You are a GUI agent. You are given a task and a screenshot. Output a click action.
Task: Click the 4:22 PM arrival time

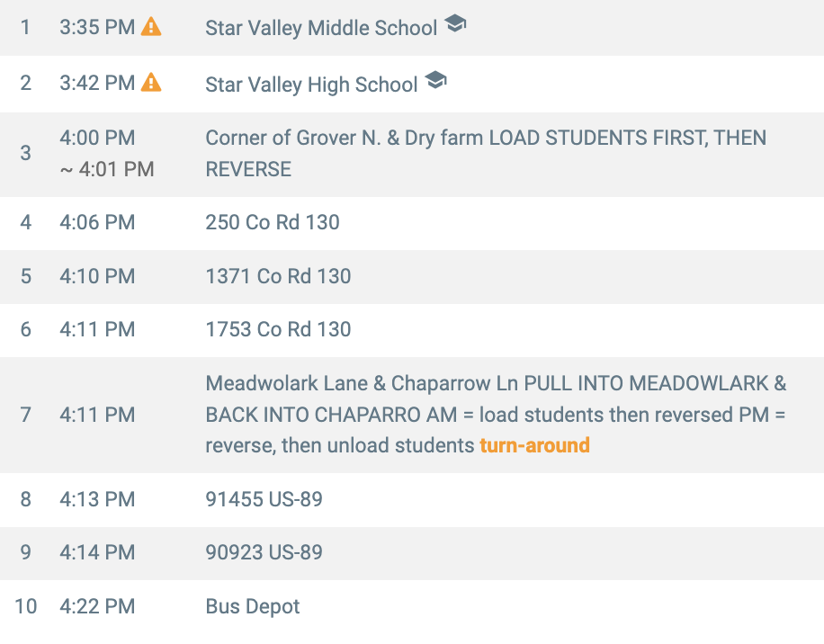point(97,606)
